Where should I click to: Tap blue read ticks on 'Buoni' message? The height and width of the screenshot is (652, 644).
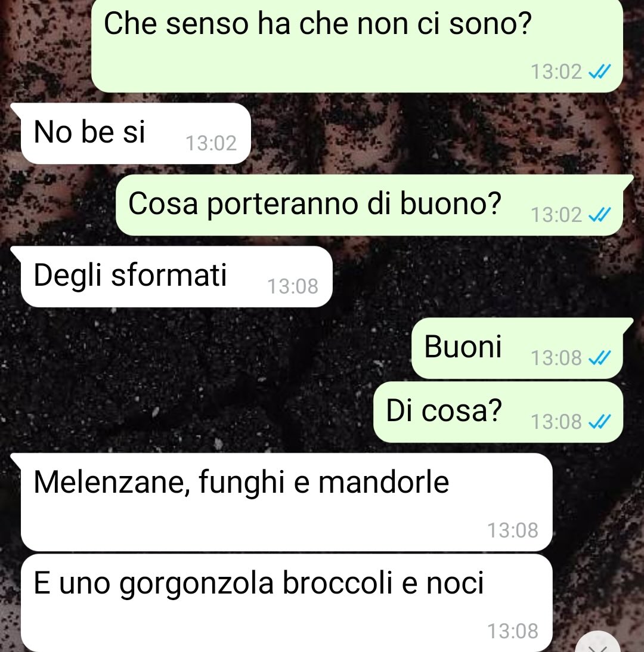click(x=599, y=357)
